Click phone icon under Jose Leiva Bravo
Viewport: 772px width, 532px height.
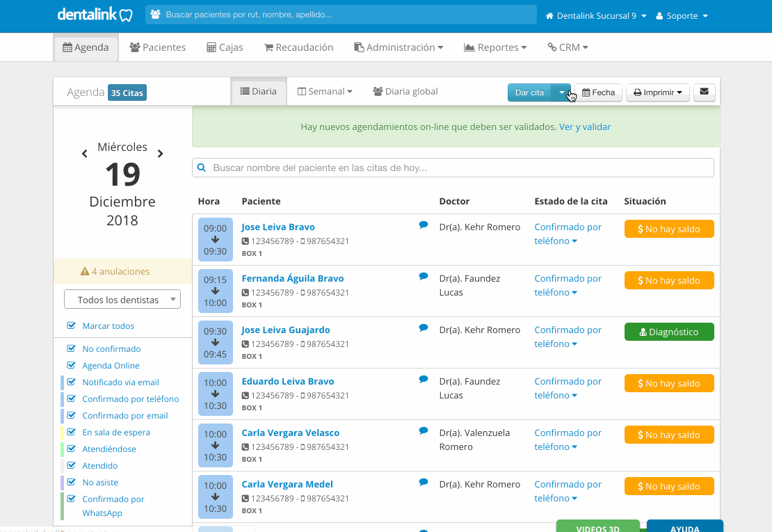coord(246,241)
